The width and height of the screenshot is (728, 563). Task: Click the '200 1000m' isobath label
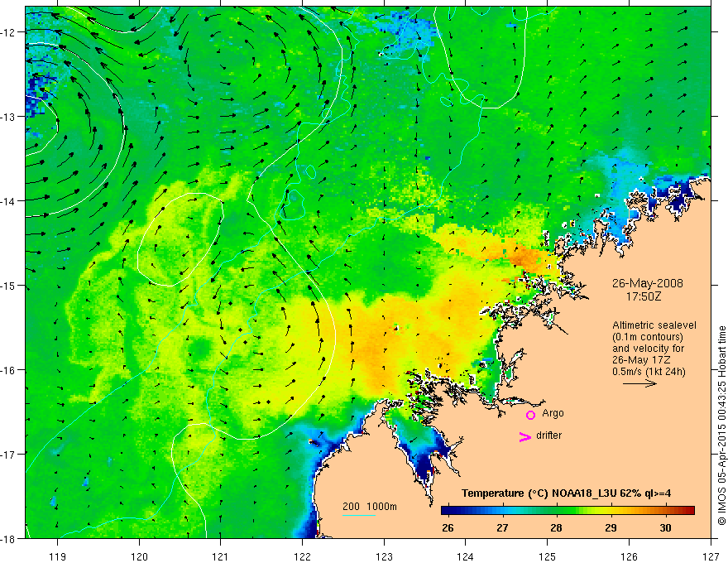(370, 507)
